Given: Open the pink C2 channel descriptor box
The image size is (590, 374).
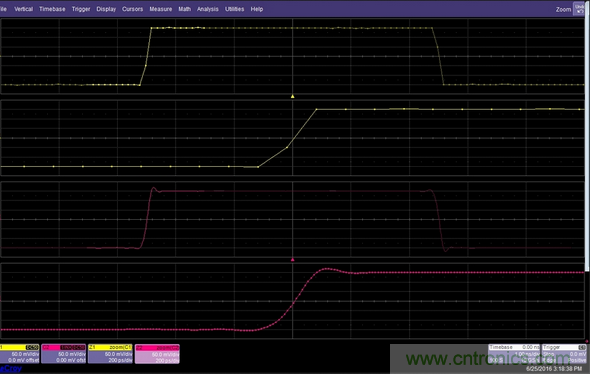Looking at the screenshot, I should [x=64, y=354].
